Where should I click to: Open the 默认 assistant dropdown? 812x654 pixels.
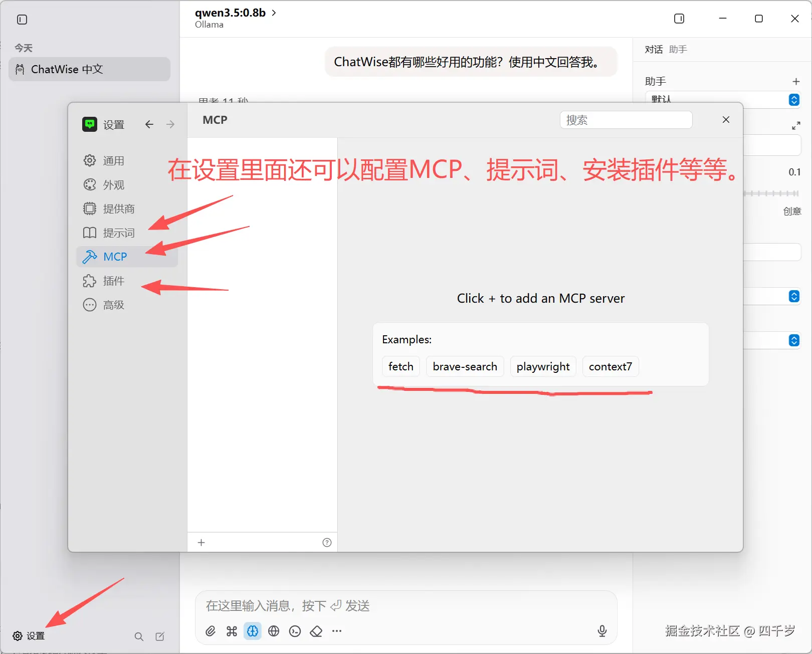pos(793,100)
